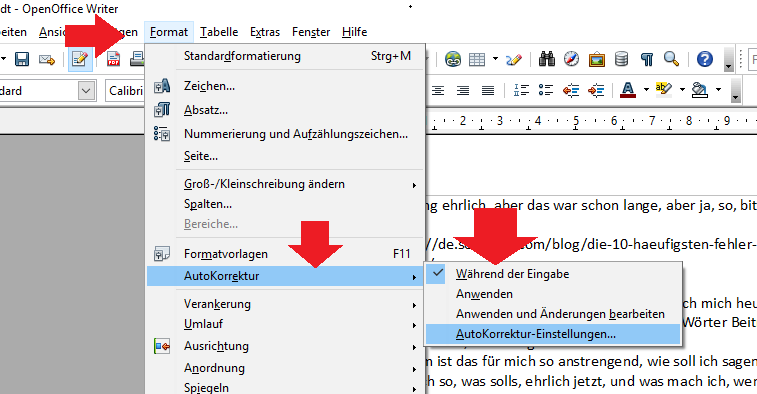This screenshot has height=394, width=757.
Task: Open Find & Replace binoculars icon
Action: (547, 59)
